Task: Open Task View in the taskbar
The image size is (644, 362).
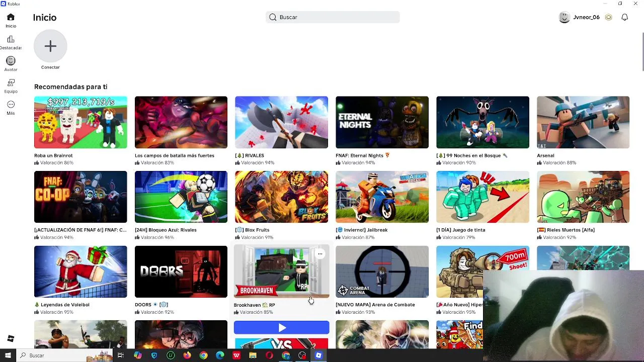Action: coord(121,355)
